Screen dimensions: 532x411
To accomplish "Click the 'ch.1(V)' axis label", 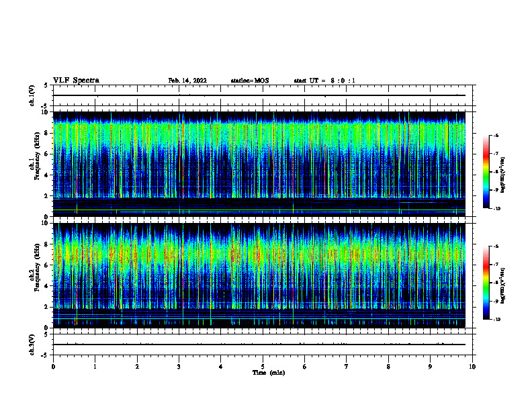I will tap(32, 95).
